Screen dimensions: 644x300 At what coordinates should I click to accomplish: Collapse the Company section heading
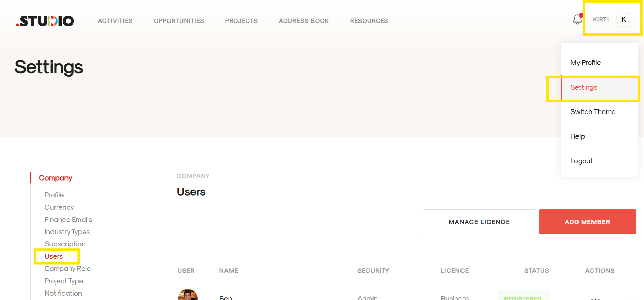click(x=55, y=178)
